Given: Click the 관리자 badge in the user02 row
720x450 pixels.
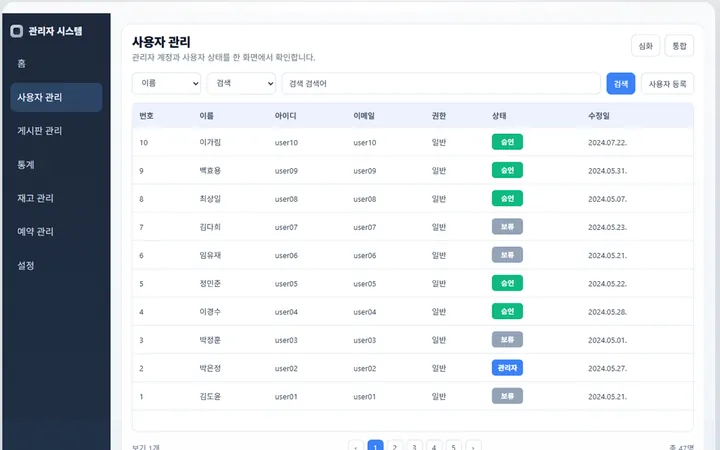Looking at the screenshot, I should [507, 368].
